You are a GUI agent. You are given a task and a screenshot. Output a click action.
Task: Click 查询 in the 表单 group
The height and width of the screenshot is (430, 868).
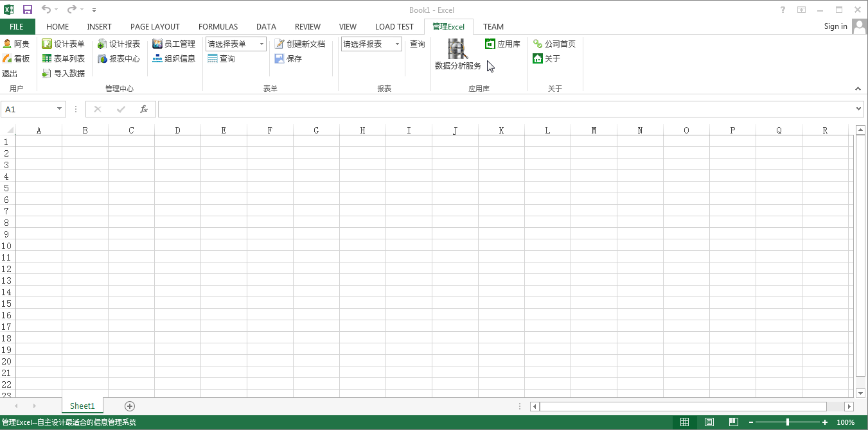click(x=221, y=59)
